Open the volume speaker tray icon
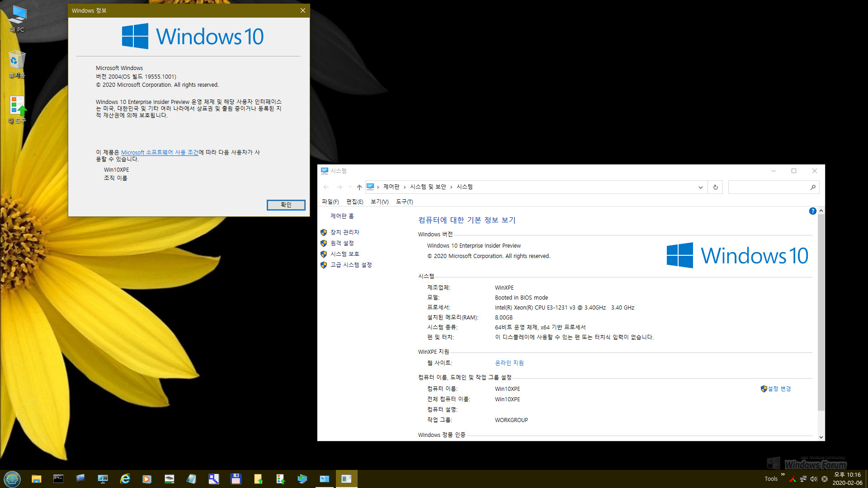 coord(814,479)
